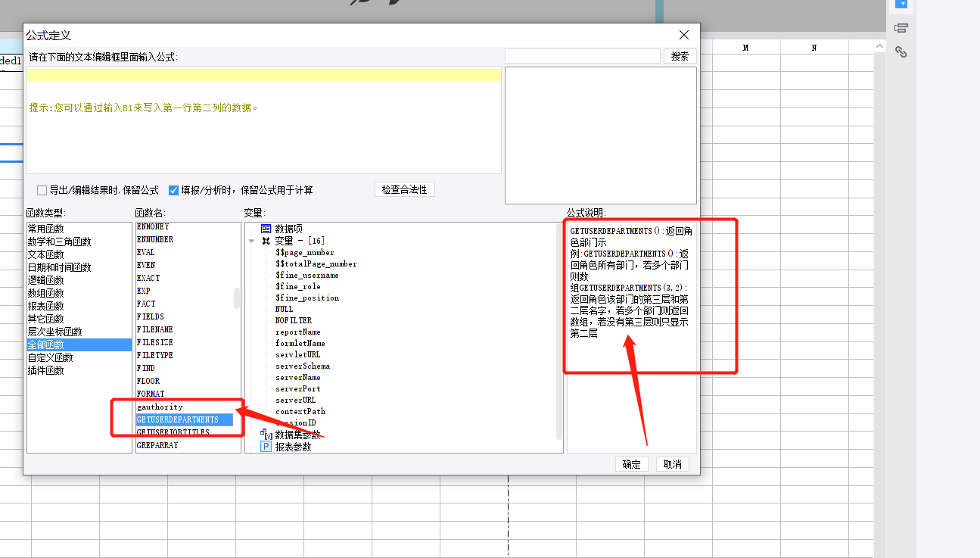Select 逻辑函数 function type
Image resolution: width=980 pixels, height=558 pixels.
[x=79, y=280]
